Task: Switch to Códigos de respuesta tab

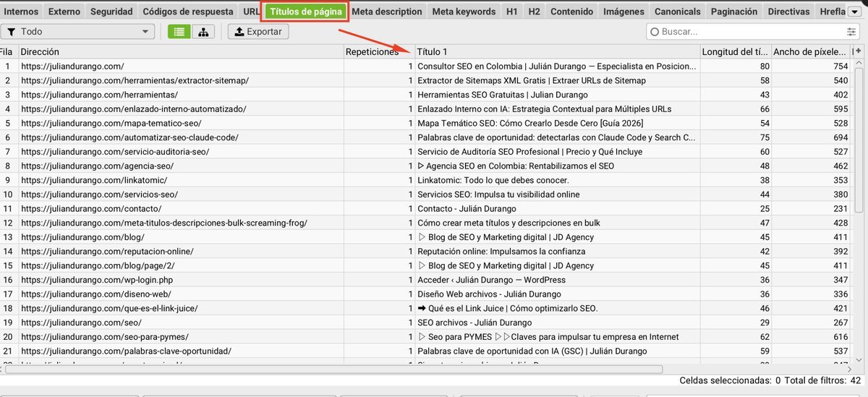Action: [188, 12]
